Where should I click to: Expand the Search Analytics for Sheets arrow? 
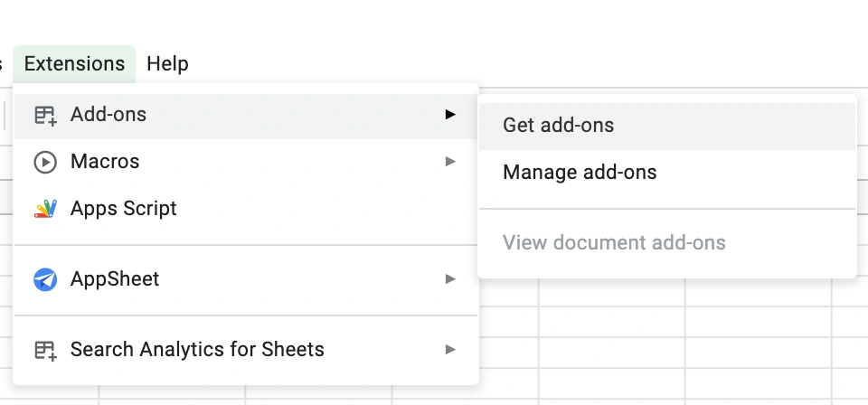coord(450,350)
